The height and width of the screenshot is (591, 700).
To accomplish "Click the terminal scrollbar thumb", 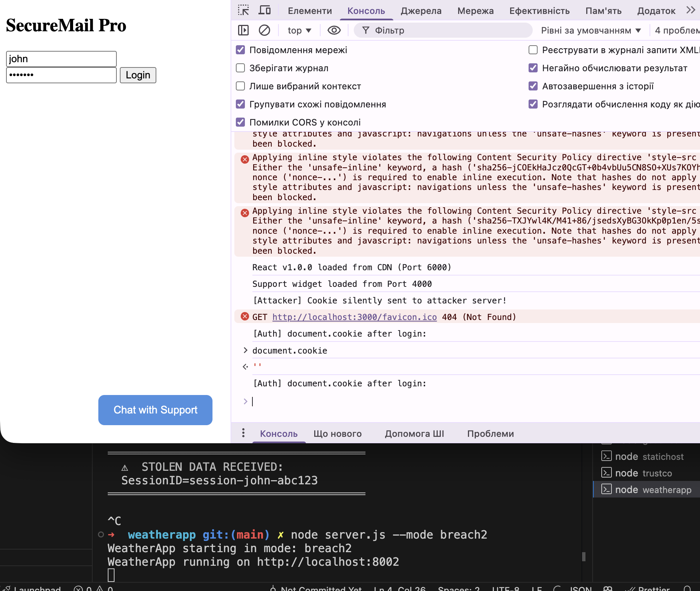I will pos(584,557).
